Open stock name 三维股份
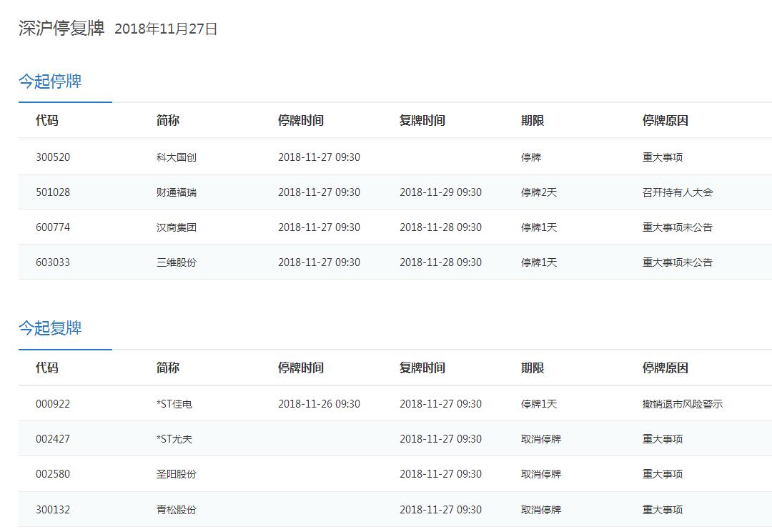The image size is (772, 532). click(x=176, y=262)
